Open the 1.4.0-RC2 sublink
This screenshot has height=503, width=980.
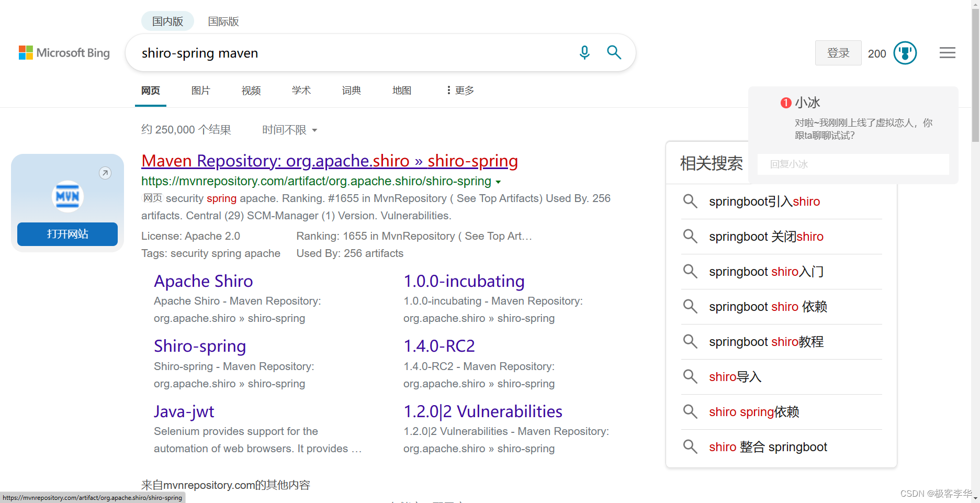click(439, 346)
